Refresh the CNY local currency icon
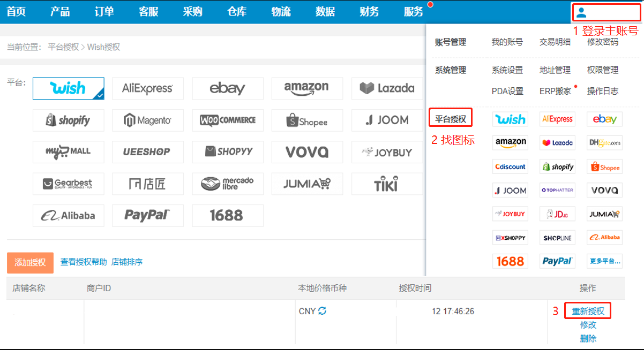 322,310
